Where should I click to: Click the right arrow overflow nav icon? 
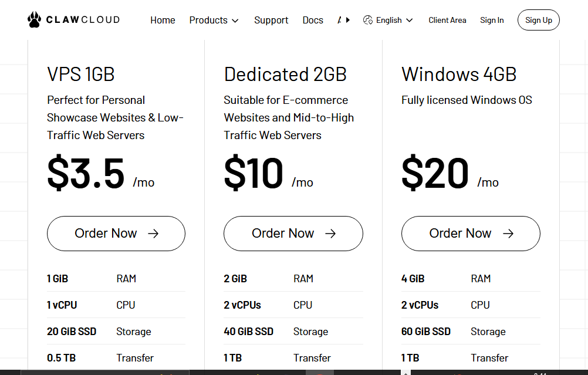347,20
